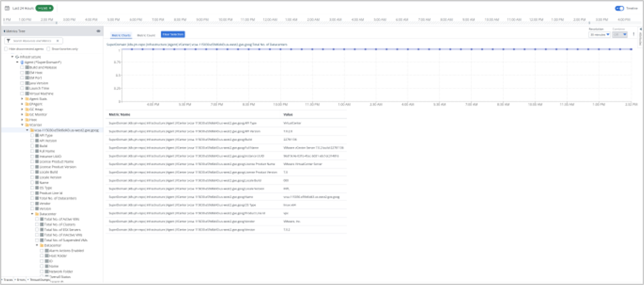Click the Traces link at bottom left
The image size is (644, 285).
point(8,279)
